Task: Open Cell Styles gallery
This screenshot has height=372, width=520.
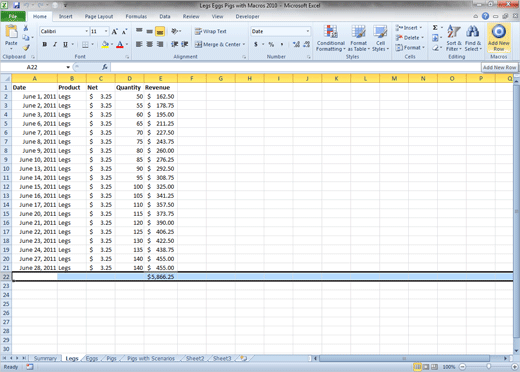Action: point(380,38)
